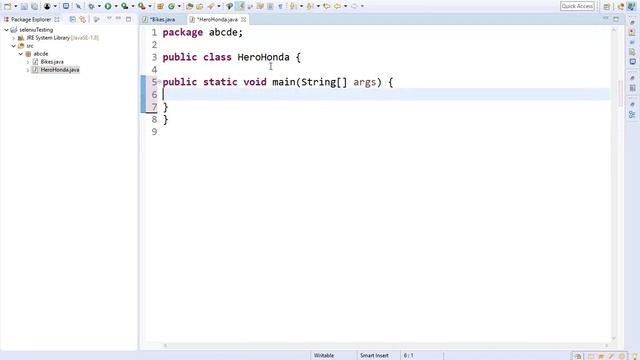This screenshot has height=360, width=640.
Task: Click the Open Task folder icon
Action: pyautogui.click(x=200, y=6)
